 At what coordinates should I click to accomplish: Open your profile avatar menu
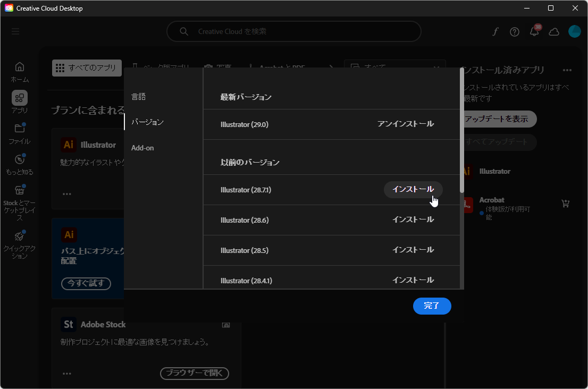coord(575,31)
